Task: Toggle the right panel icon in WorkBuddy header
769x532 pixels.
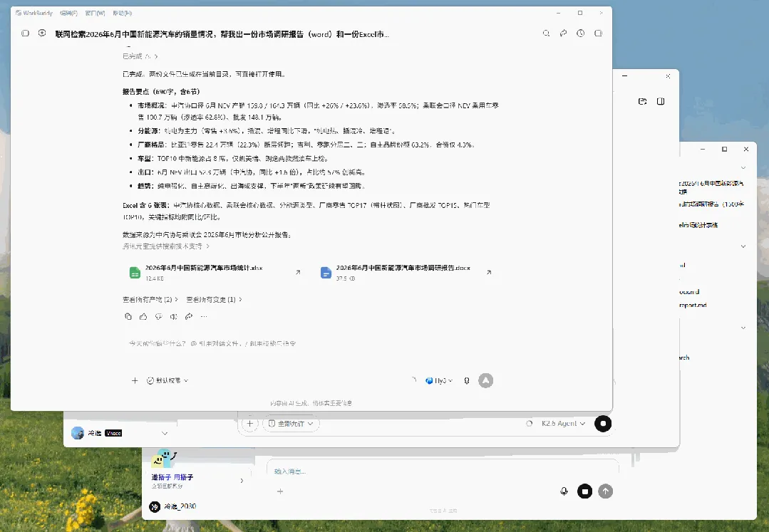Action: [x=599, y=33]
